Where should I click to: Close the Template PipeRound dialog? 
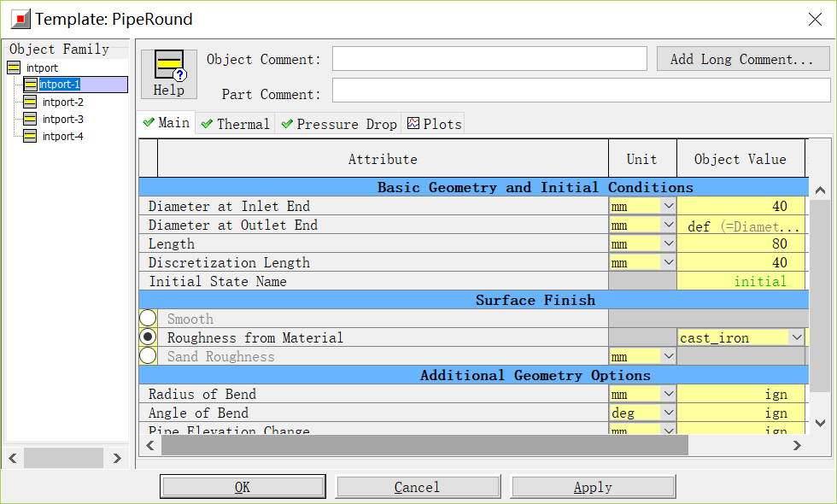pos(815,19)
